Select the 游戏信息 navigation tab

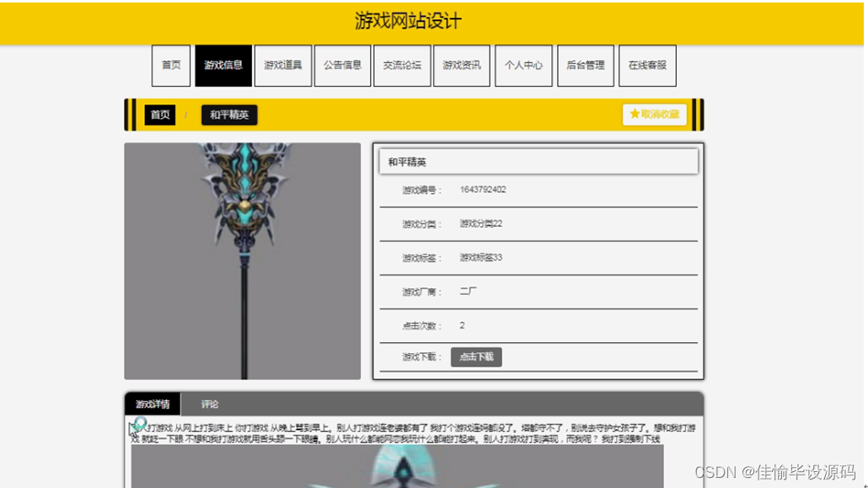point(223,66)
